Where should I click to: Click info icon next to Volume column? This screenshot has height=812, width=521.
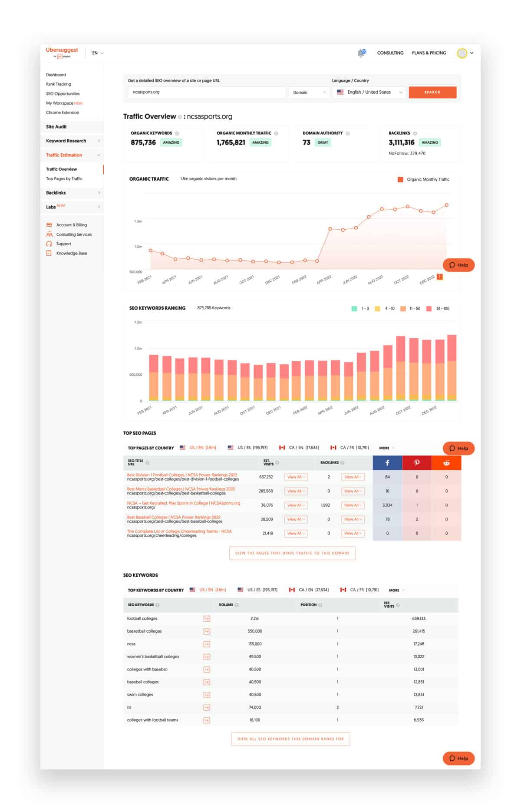(237, 605)
